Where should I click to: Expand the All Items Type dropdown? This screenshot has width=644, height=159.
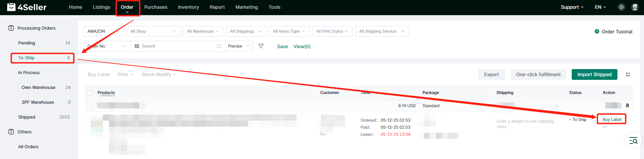click(289, 31)
